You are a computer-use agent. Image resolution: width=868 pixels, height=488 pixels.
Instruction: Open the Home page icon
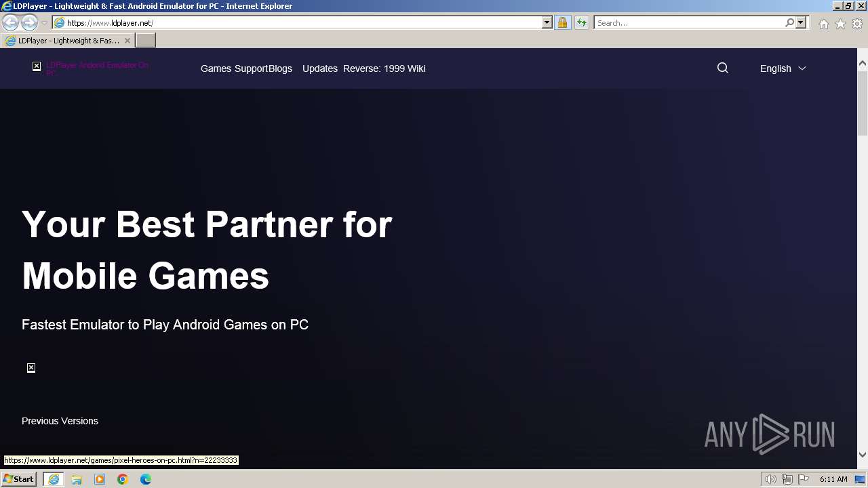click(823, 24)
